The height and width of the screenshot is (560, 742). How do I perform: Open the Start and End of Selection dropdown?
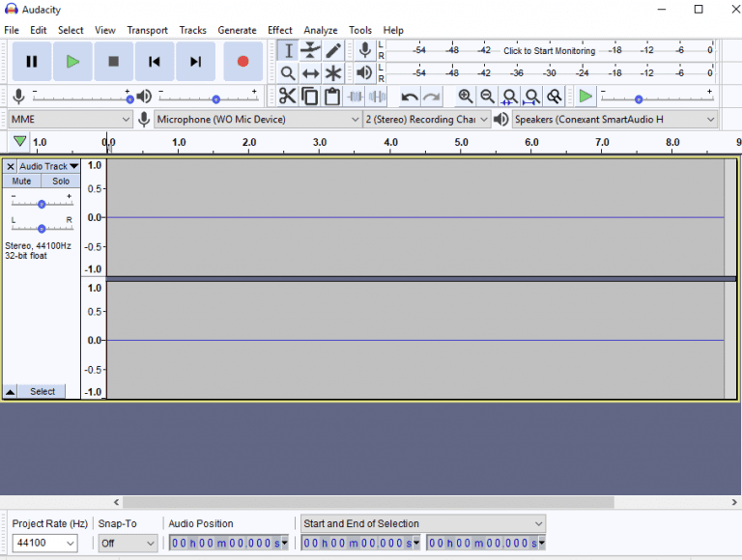[x=423, y=523]
